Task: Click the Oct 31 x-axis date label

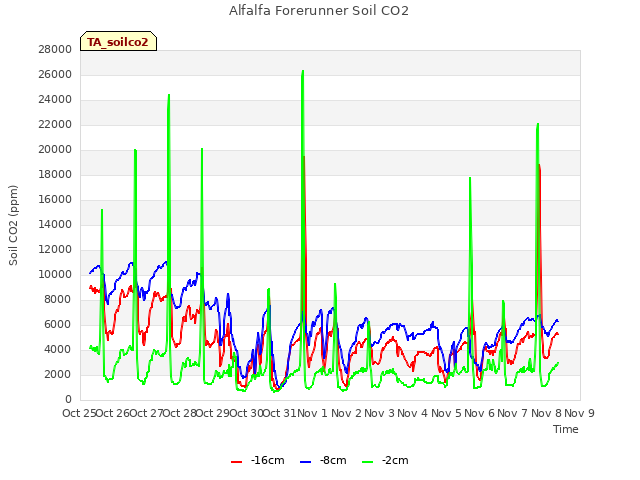Action: coord(280,413)
